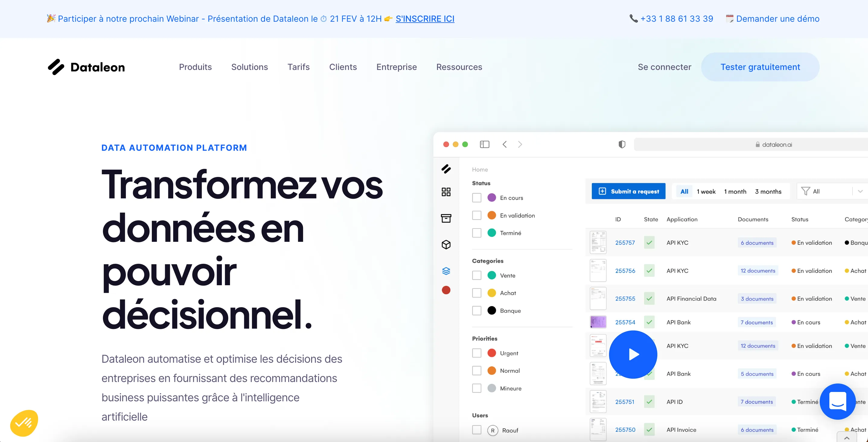The image size is (868, 442).
Task: Open the blue layers icon in sidebar
Action: (446, 271)
